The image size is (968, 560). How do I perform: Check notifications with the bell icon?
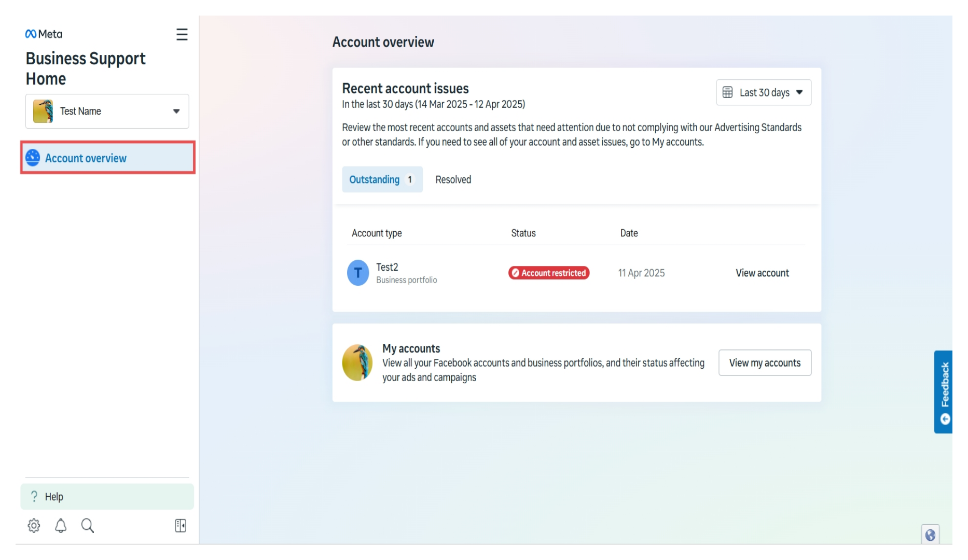click(60, 526)
